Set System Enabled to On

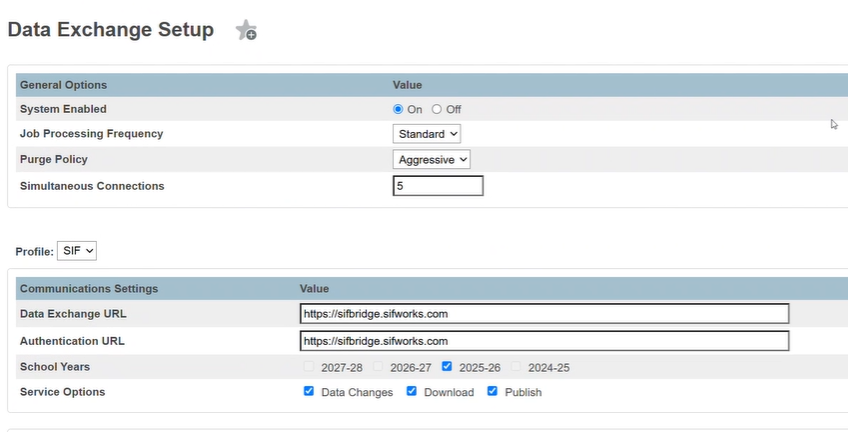(398, 109)
